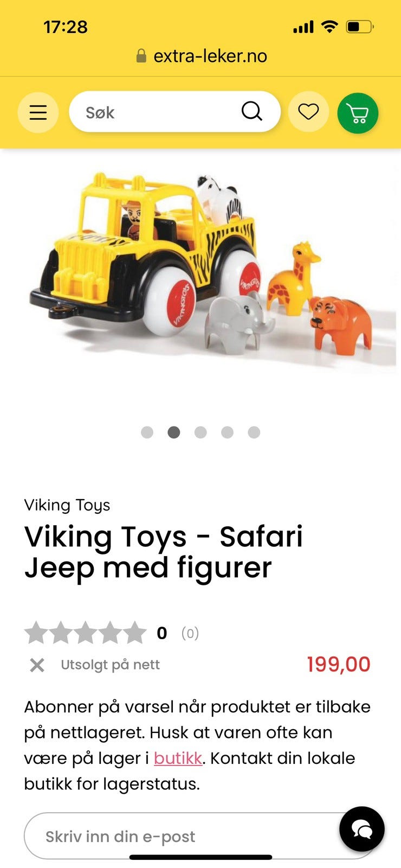Tap the fifth rating star
This screenshot has width=401, height=868.
pyautogui.click(x=135, y=633)
